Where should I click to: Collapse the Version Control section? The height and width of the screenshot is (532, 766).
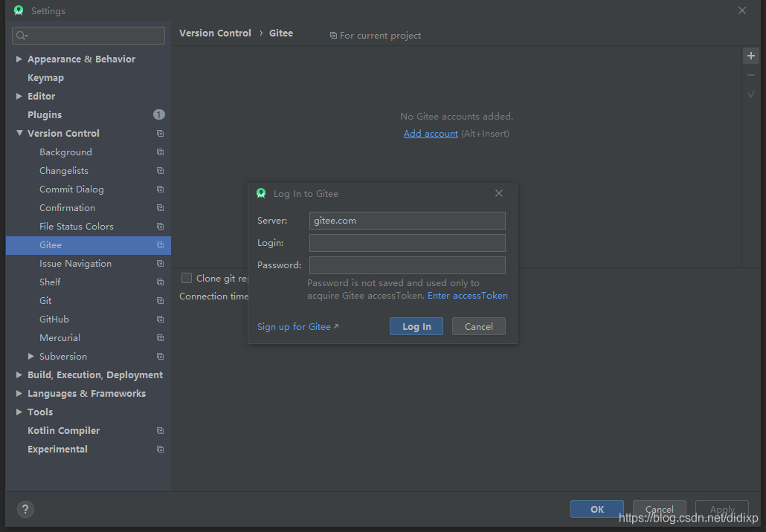coord(19,133)
